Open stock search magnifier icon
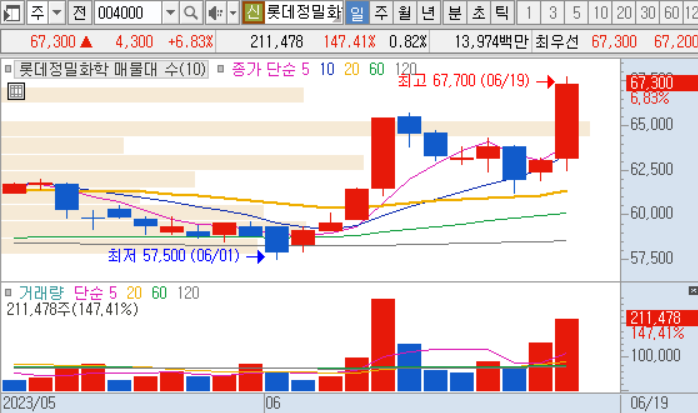The width and height of the screenshot is (698, 413). (191, 12)
